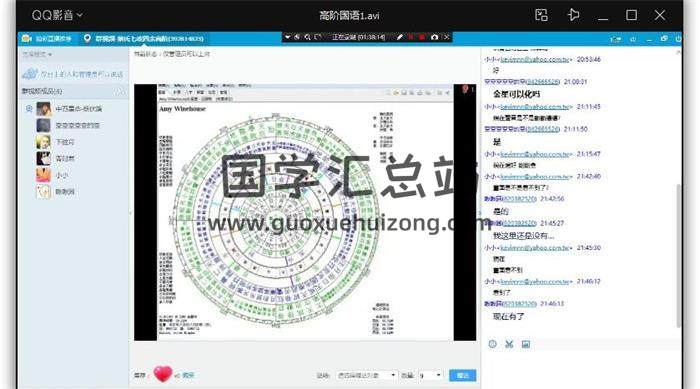Collapse the group members list header

click(x=74, y=92)
